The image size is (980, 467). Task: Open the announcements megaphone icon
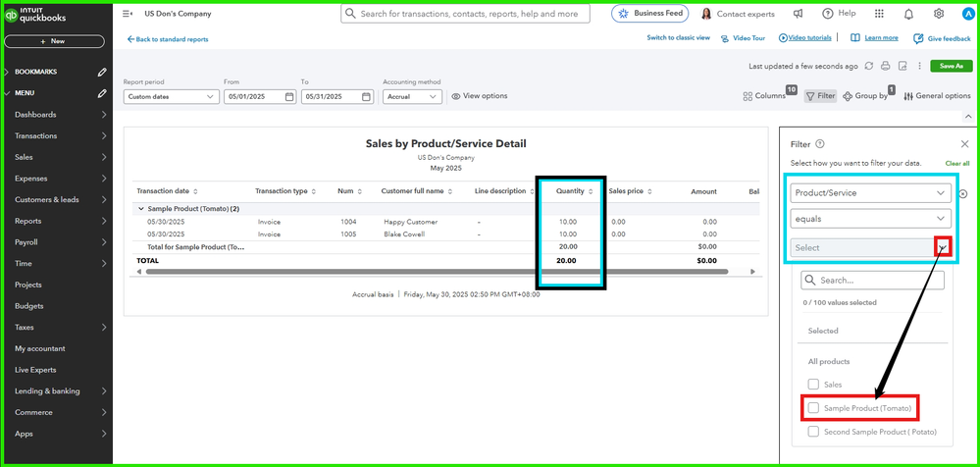799,14
